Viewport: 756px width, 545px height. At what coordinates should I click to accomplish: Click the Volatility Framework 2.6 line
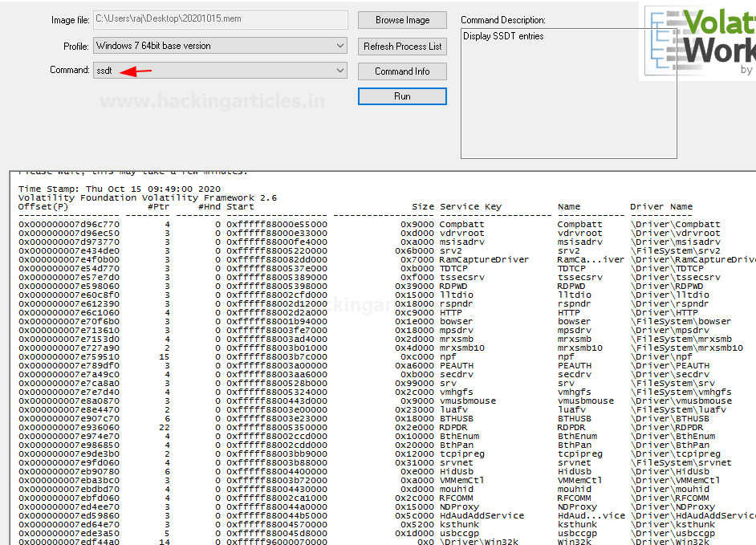pos(148,197)
